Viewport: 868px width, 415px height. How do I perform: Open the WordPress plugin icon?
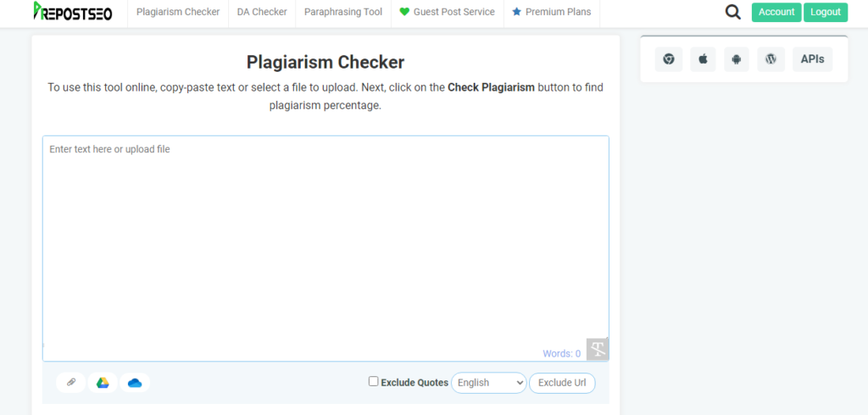pyautogui.click(x=771, y=59)
